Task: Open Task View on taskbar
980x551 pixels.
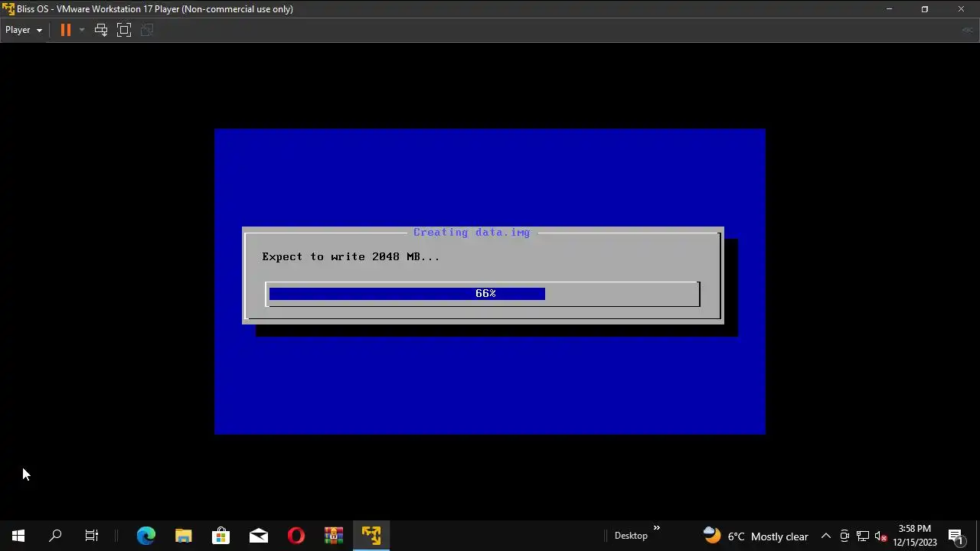Action: pyautogui.click(x=92, y=536)
